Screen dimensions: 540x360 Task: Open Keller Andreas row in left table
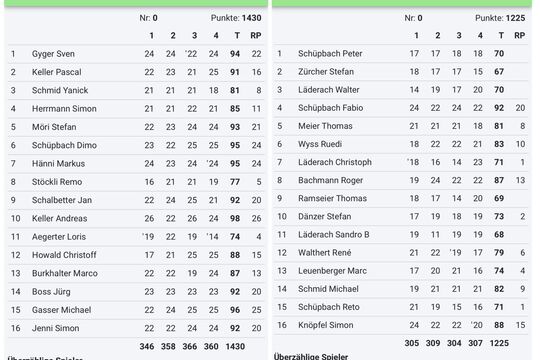[136, 218]
